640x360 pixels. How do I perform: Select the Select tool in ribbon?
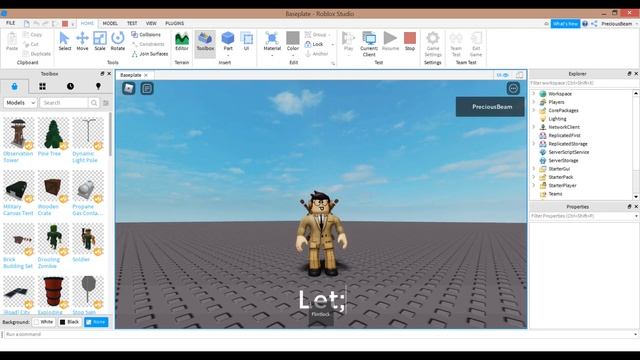point(64,41)
